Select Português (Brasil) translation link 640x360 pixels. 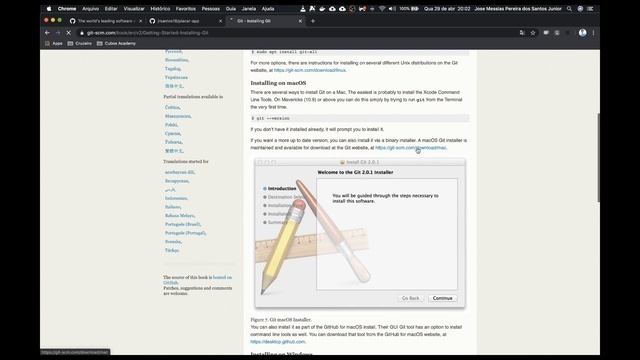pyautogui.click(x=183, y=224)
